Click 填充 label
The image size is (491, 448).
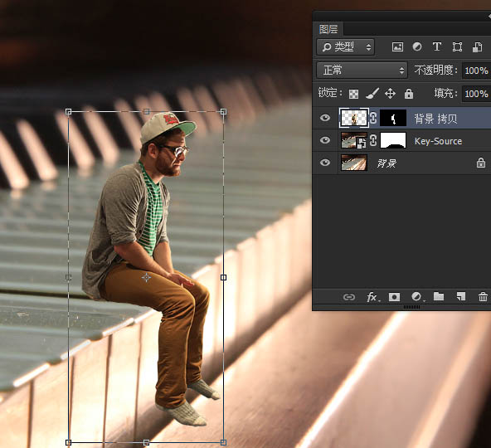tap(445, 94)
